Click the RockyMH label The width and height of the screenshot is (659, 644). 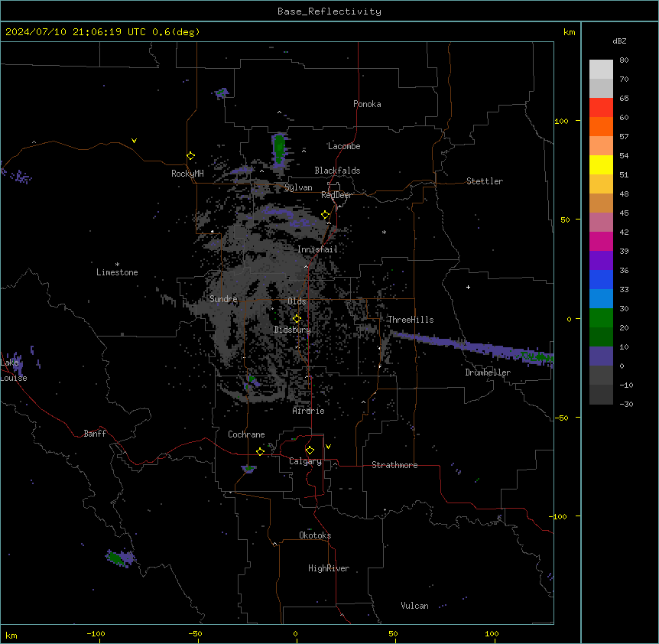coord(187,174)
